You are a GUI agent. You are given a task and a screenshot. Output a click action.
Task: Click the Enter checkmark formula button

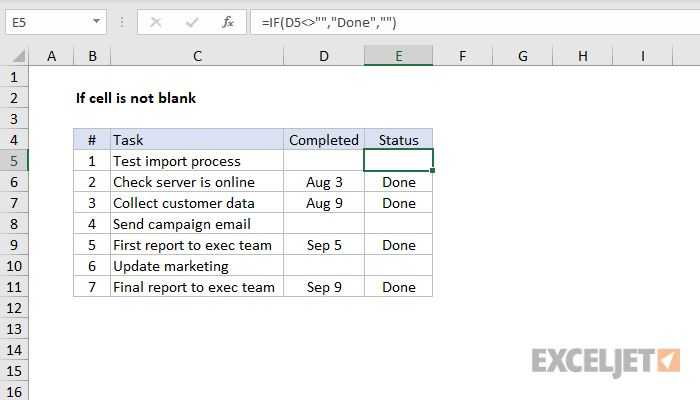pos(192,22)
